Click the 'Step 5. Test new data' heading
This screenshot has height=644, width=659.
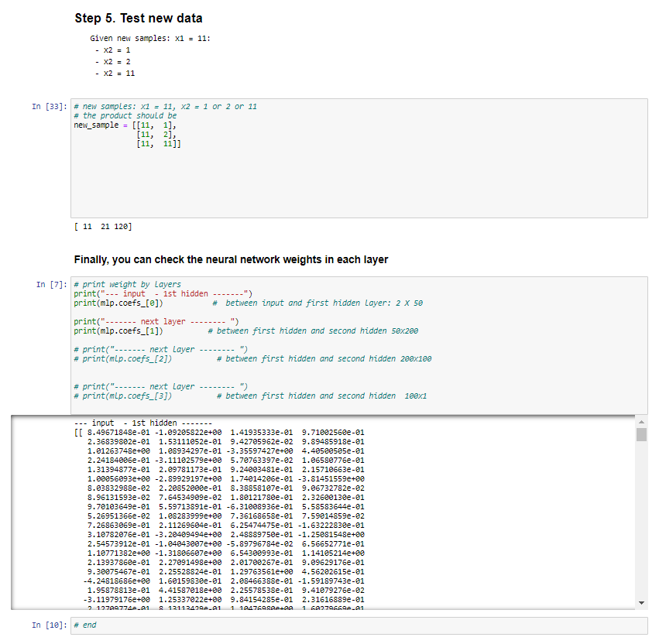tap(139, 18)
